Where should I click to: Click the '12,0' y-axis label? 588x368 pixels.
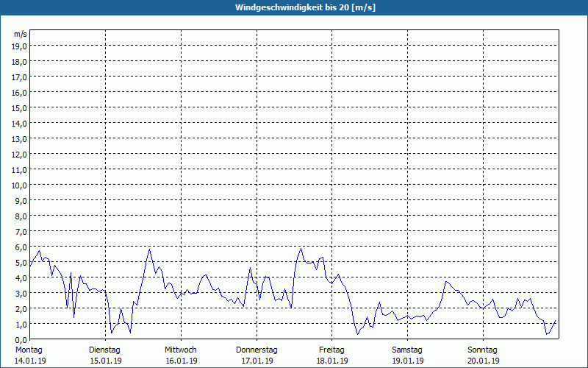(20, 155)
